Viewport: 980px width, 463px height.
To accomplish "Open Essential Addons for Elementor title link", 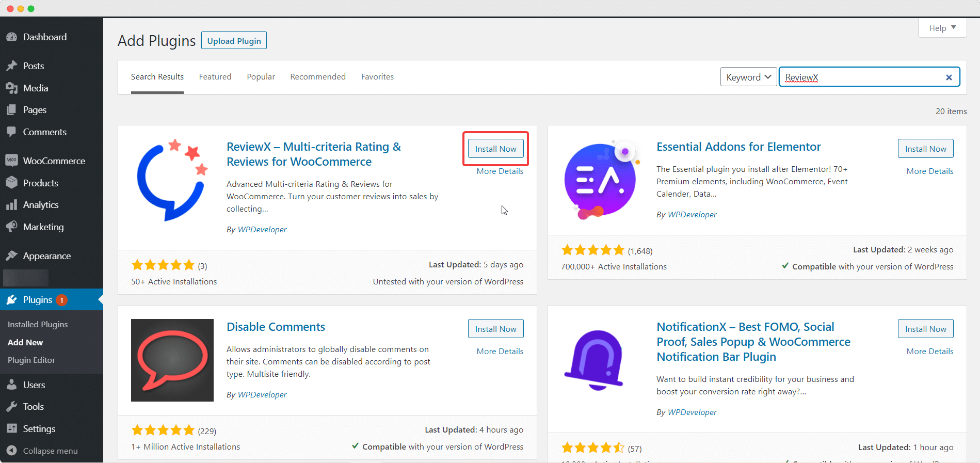I will pyautogui.click(x=738, y=147).
